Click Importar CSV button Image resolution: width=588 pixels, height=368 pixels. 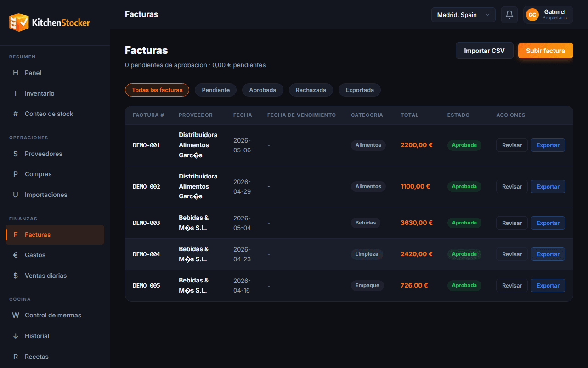pyautogui.click(x=485, y=51)
